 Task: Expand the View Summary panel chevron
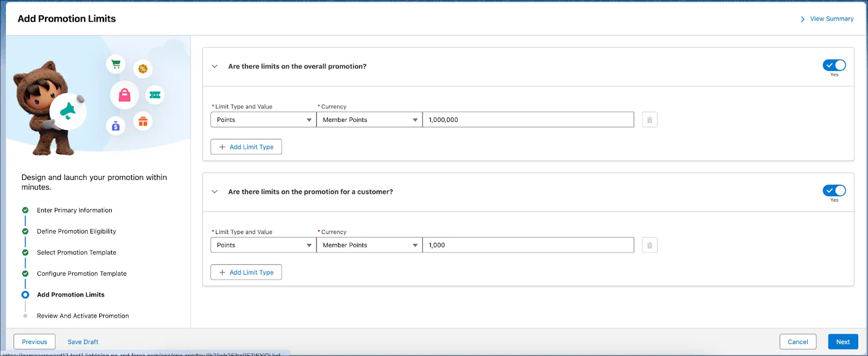click(803, 19)
